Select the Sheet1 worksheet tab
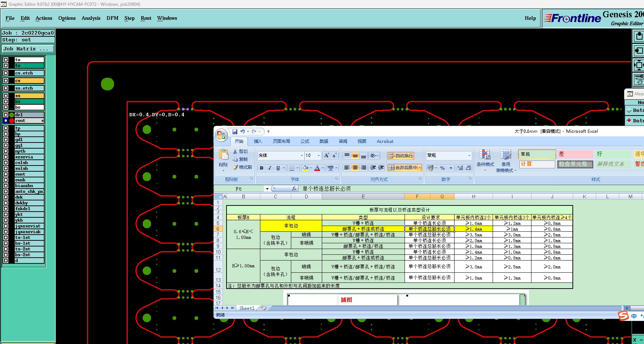The height and width of the screenshot is (344, 644). tap(247, 308)
